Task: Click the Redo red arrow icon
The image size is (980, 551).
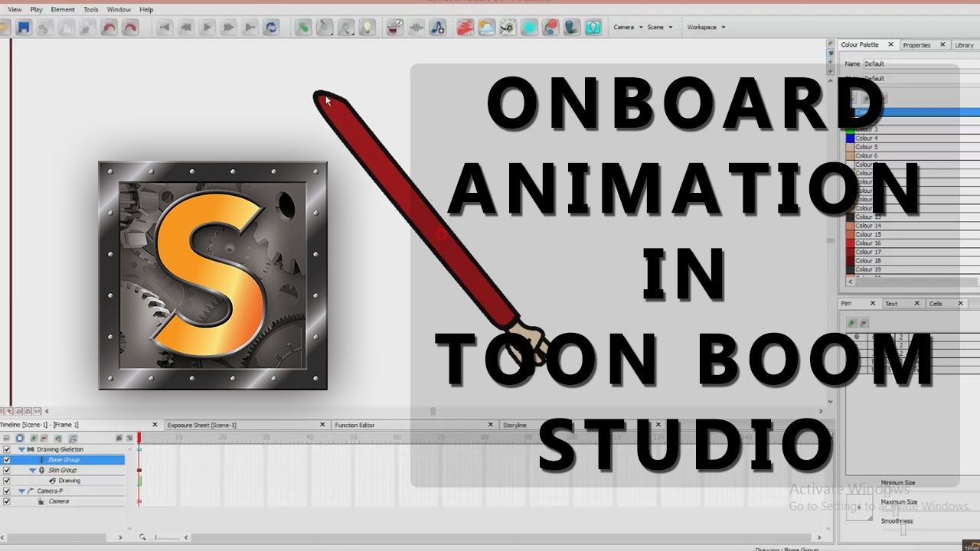Action: tap(131, 28)
